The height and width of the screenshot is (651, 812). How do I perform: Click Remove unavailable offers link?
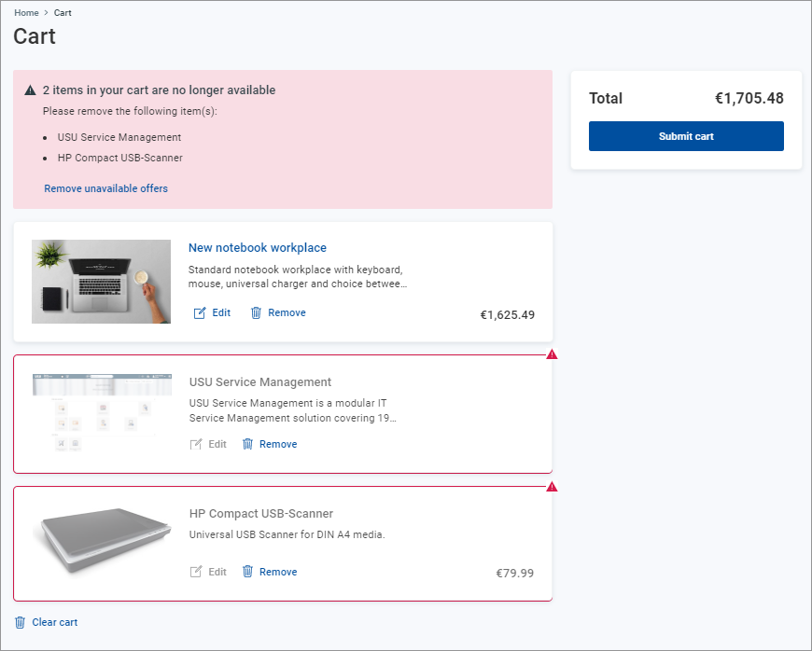click(x=105, y=188)
